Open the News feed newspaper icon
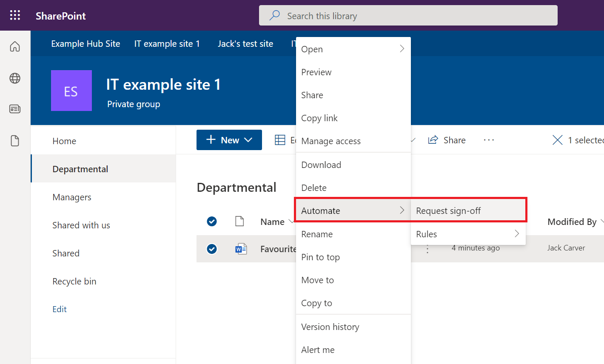604x364 pixels. pos(15,109)
